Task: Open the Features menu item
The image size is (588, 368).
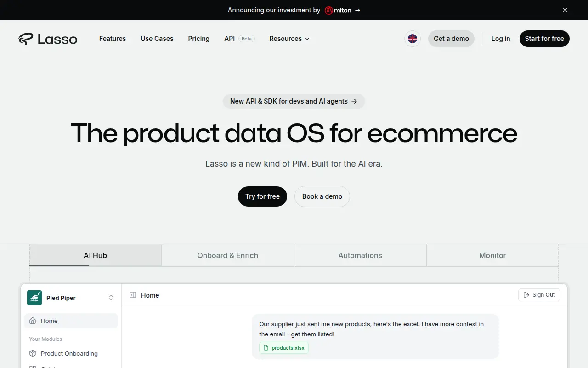Action: [x=113, y=39]
